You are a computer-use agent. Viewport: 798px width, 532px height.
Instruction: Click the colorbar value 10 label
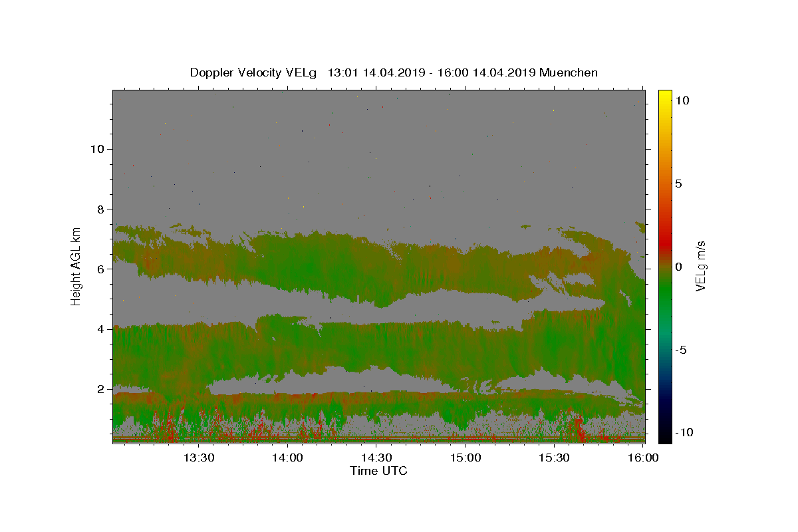682,100
